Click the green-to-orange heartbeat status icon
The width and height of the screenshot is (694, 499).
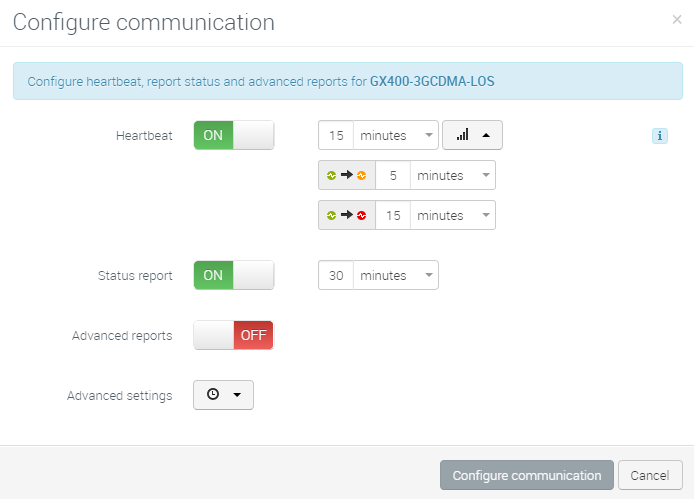point(347,175)
